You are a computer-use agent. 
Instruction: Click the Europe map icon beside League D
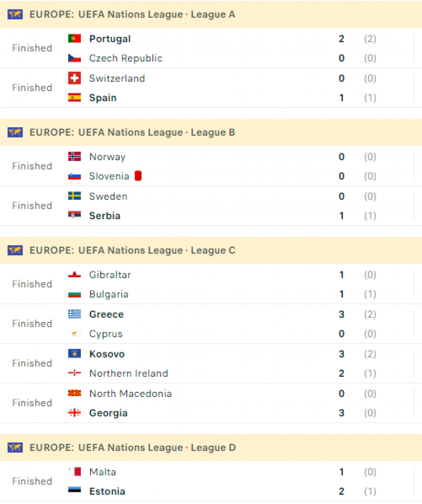click(15, 447)
